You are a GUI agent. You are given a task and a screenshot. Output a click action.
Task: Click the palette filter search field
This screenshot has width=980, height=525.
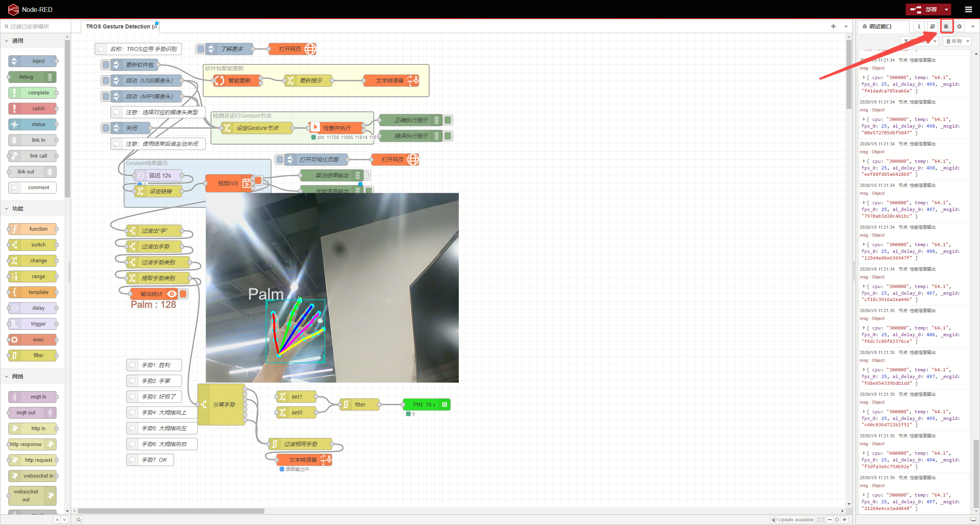tap(36, 26)
